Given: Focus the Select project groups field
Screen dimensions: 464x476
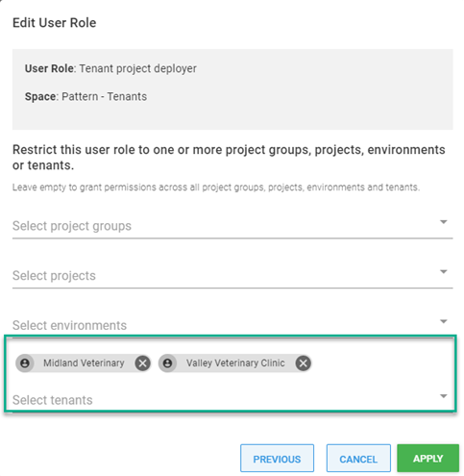Looking at the screenshot, I should 232,226.
